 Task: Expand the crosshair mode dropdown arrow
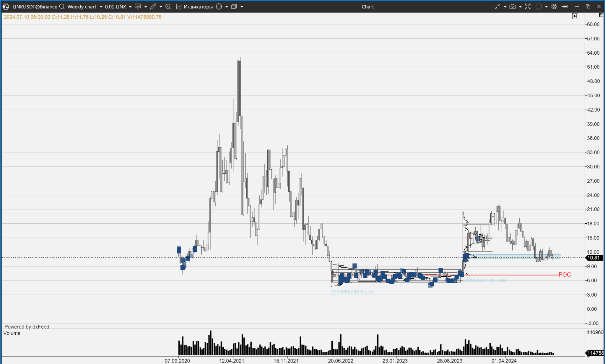(x=227, y=6)
